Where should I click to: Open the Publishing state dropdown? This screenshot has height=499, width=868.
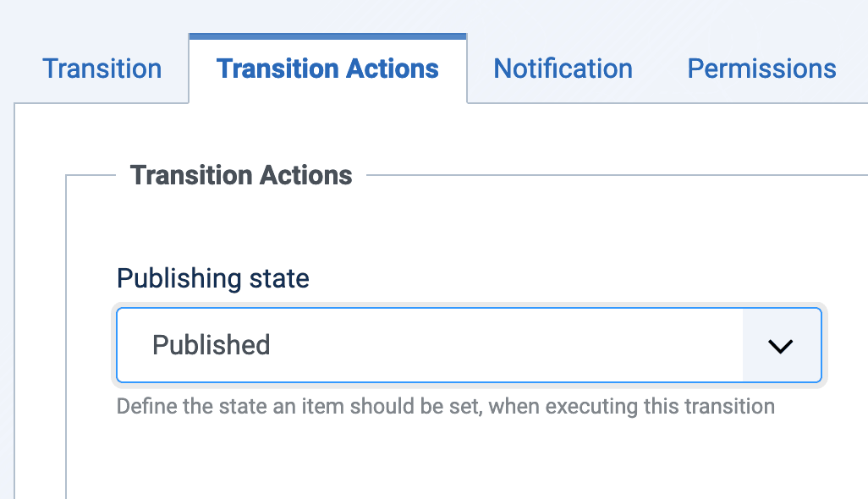468,345
